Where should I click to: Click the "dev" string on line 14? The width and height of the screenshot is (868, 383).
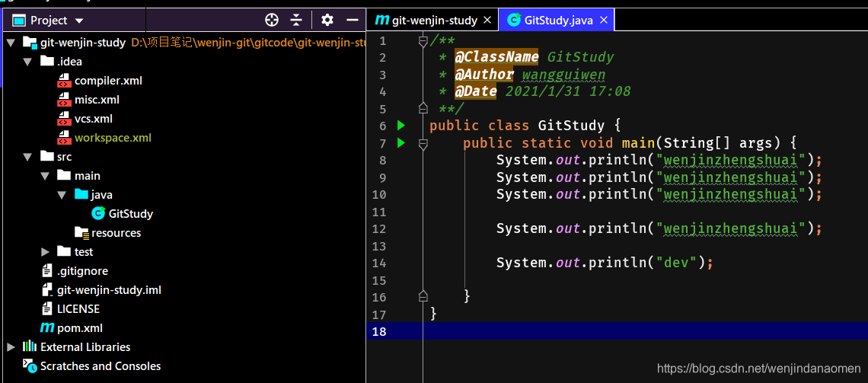pos(676,263)
